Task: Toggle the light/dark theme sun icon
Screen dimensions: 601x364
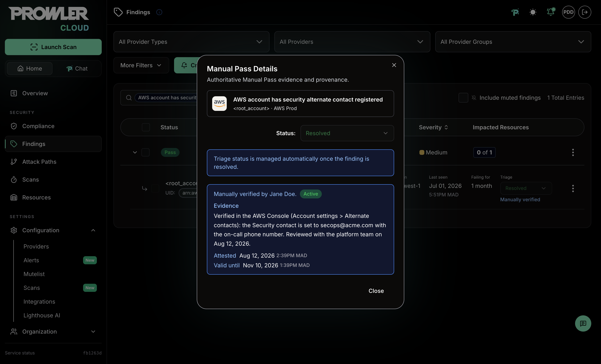Action: point(533,12)
